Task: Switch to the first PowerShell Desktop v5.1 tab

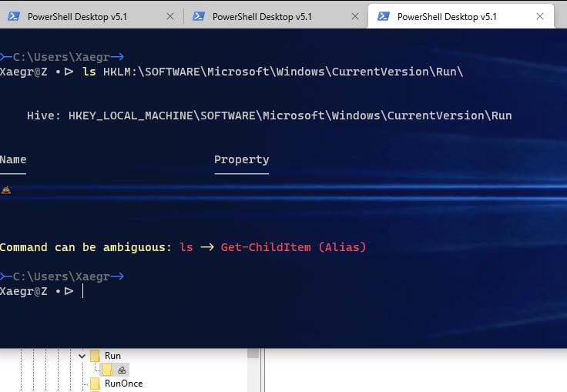Action: pos(77,17)
